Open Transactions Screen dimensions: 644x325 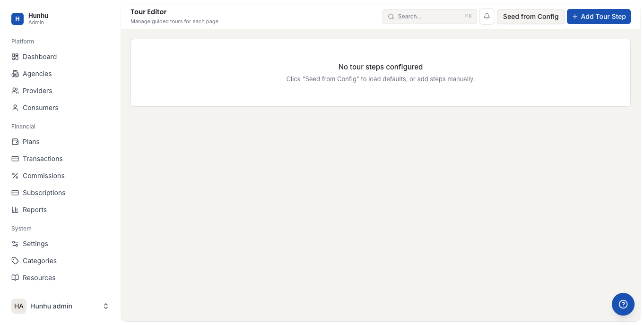[x=60, y=159]
